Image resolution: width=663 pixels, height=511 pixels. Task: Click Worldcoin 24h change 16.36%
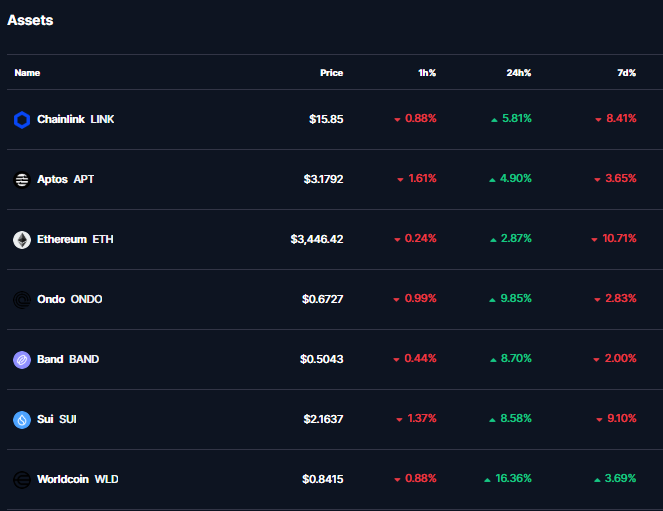508,478
